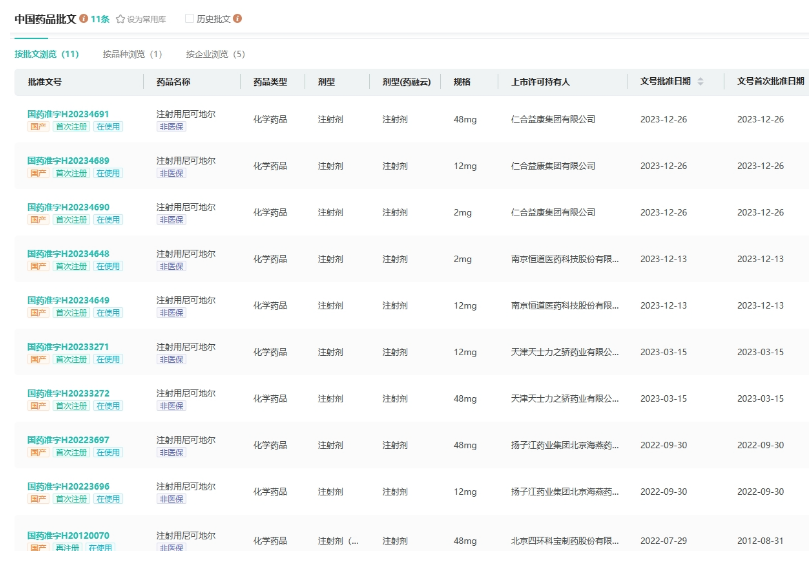Viewport: 812px width, 568px height.
Task: Click the 首次注册 tag under H20234649
Action: (71, 313)
